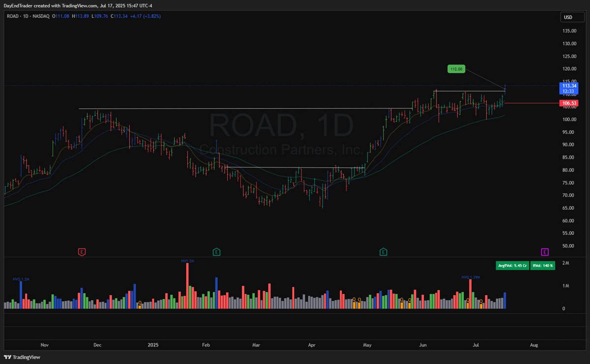Click the red earnings E marker near November

pos(82,252)
